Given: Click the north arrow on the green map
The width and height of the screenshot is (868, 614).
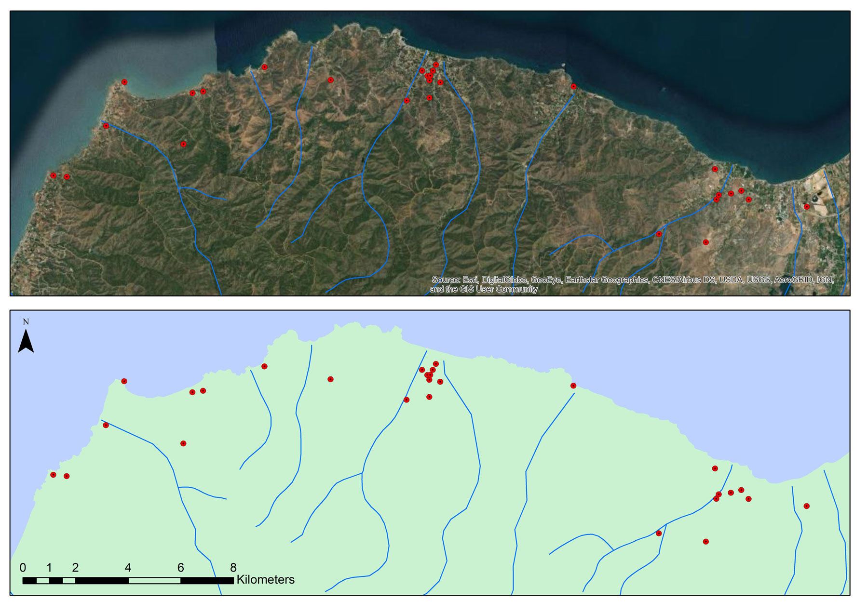Looking at the screenshot, I should (26, 341).
